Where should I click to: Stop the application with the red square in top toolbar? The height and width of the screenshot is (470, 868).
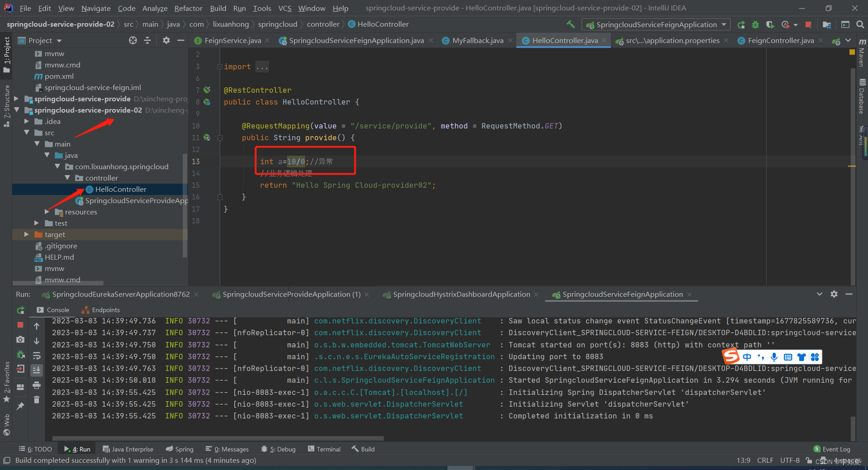point(808,25)
